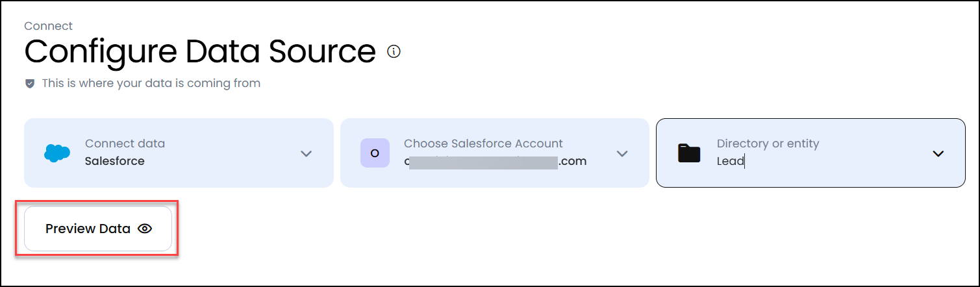Click the redacted Salesforce account email
Viewport: 980px width, 287px height.
click(495, 161)
